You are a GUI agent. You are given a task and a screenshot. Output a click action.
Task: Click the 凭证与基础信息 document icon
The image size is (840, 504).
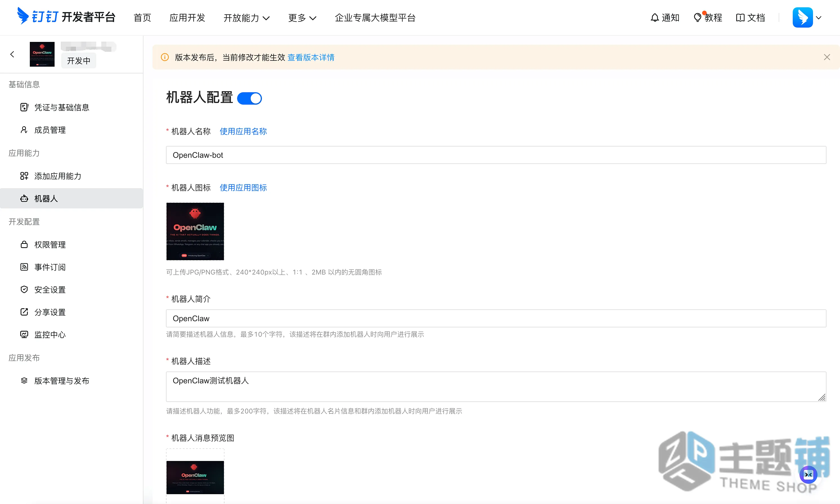coord(24,107)
